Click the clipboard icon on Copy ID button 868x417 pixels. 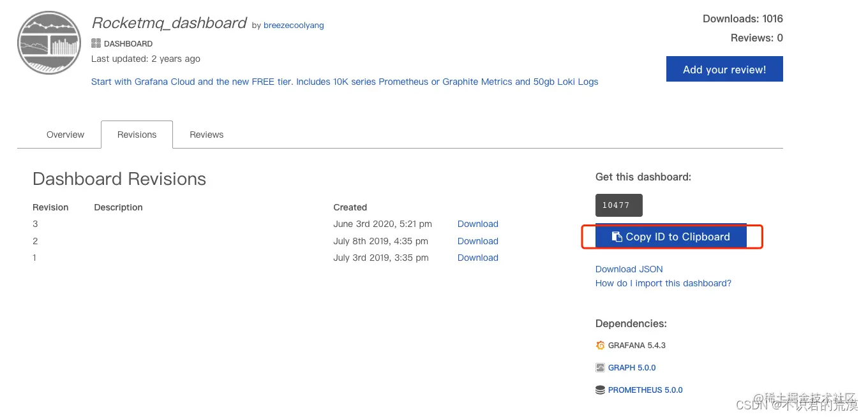[x=617, y=237]
